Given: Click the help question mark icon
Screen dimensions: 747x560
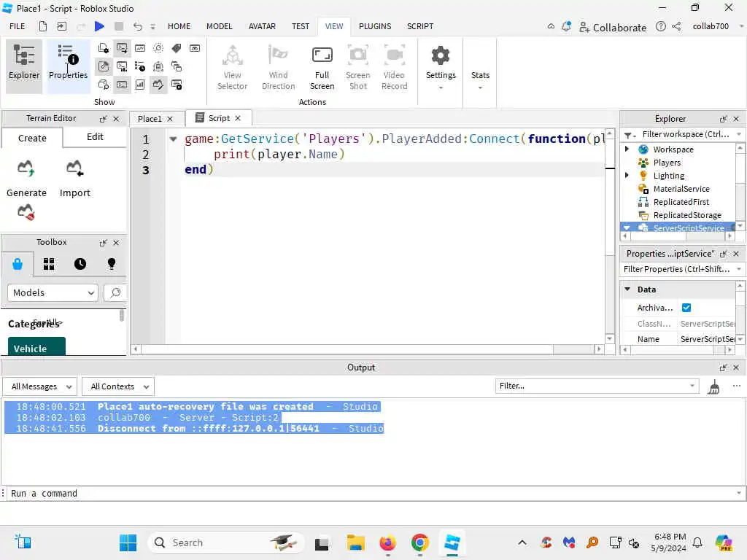Looking at the screenshot, I should pyautogui.click(x=661, y=27).
